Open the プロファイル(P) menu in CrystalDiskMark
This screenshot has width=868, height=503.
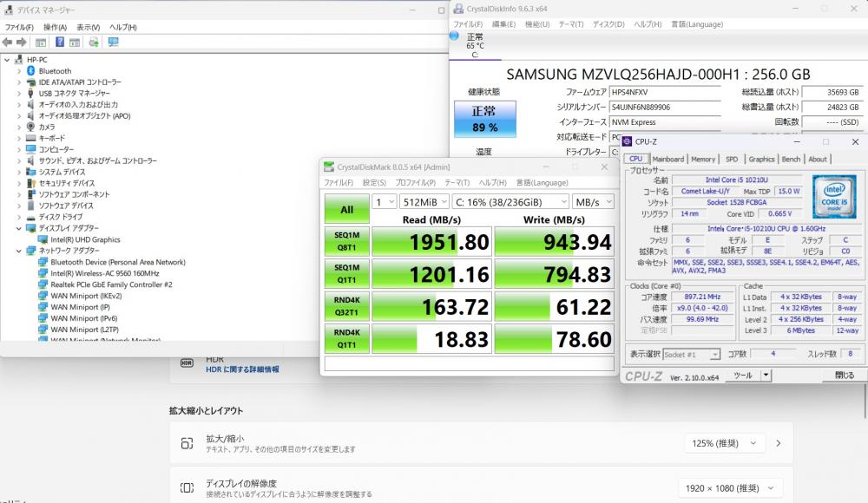(415, 183)
